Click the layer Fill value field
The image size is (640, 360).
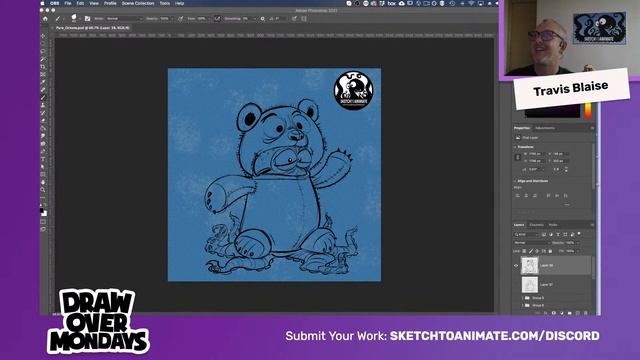(x=571, y=251)
